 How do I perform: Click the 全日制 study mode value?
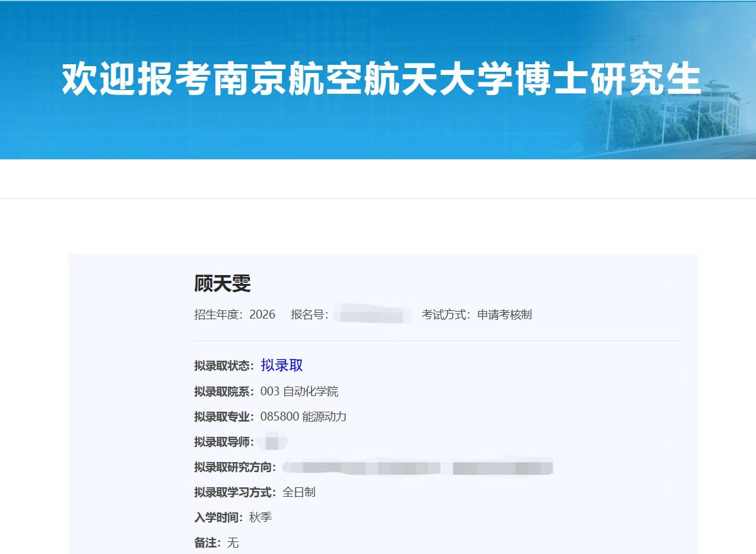299,492
